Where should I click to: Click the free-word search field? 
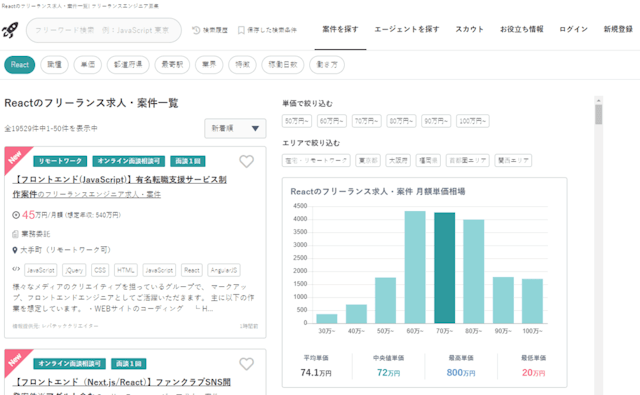click(104, 30)
